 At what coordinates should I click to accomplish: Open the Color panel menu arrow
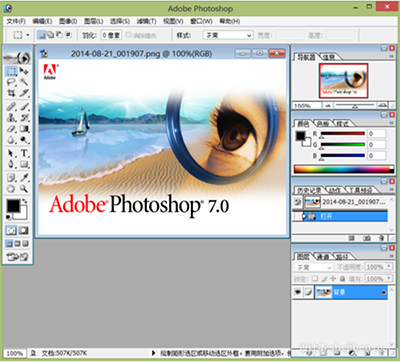392,123
